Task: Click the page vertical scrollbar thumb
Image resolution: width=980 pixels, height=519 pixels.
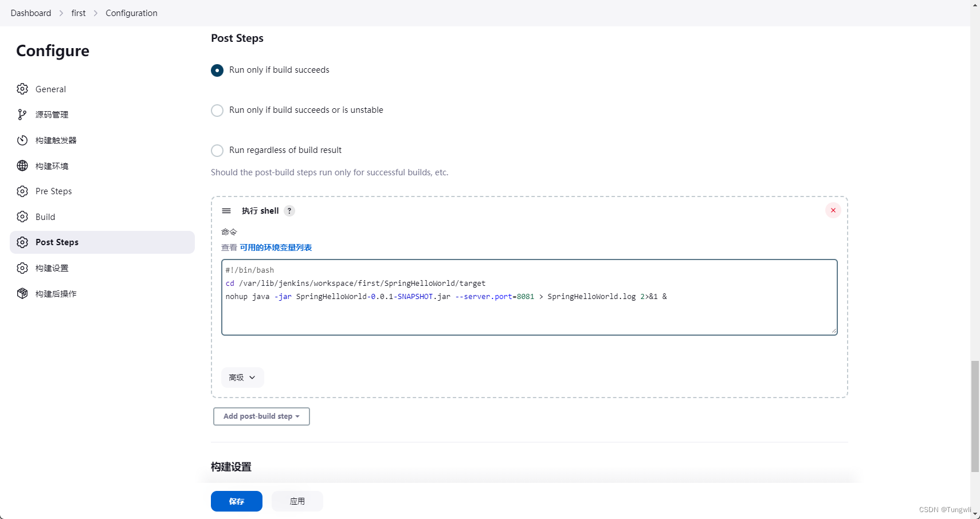Action: pyautogui.click(x=975, y=416)
